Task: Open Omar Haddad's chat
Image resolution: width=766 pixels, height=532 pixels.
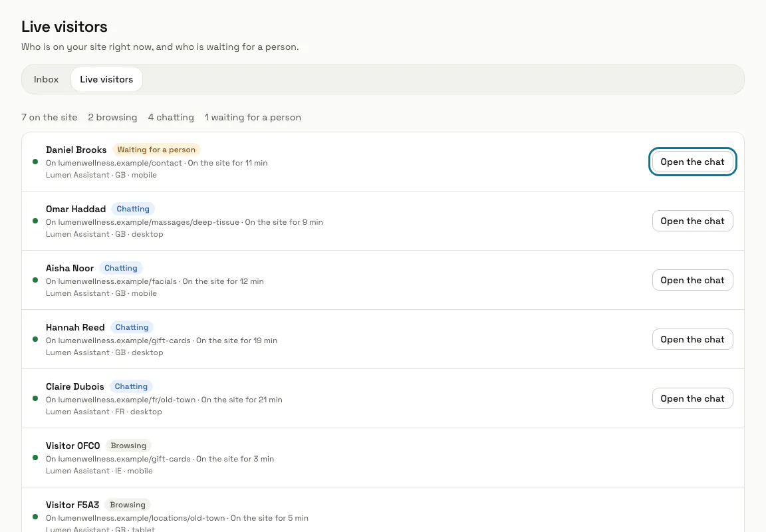Action: [692, 221]
